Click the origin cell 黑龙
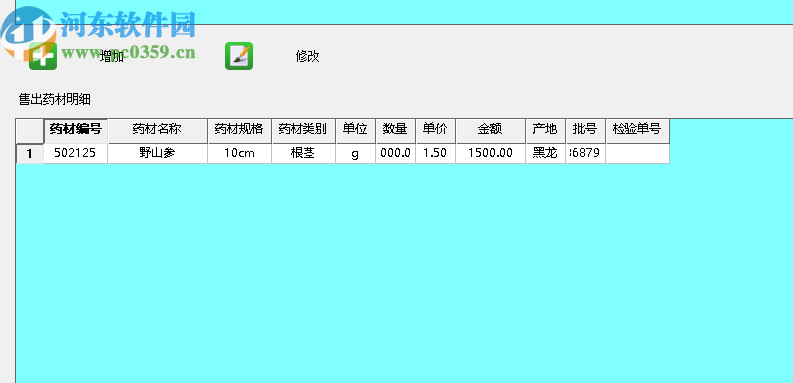The image size is (793, 383). 545,154
